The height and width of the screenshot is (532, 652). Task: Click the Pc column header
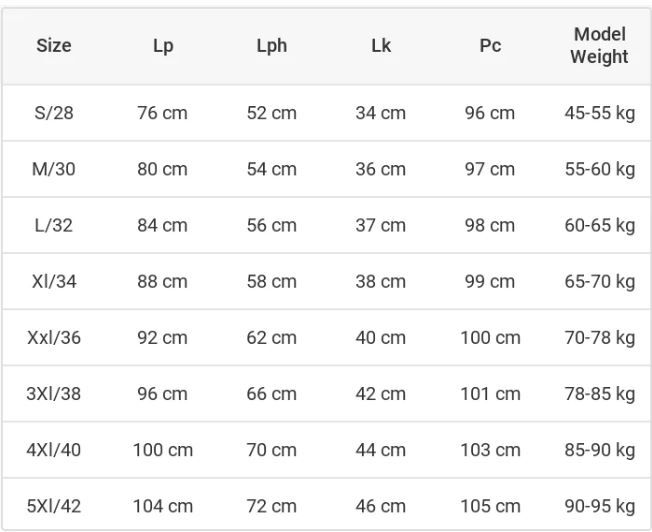pyautogui.click(x=490, y=45)
